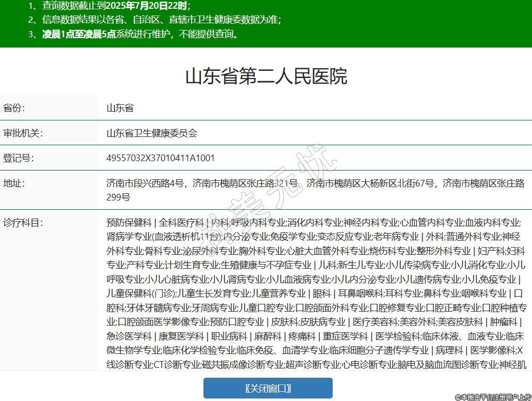Viewport: 532px width, 401px height.
Task: Select the 重症医学科 department entry
Action: 346,336
